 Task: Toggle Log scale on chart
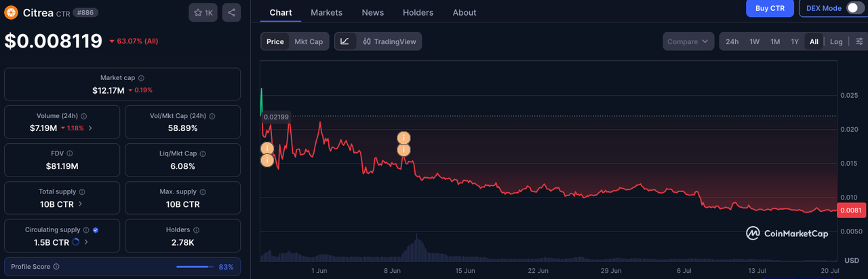tap(836, 41)
